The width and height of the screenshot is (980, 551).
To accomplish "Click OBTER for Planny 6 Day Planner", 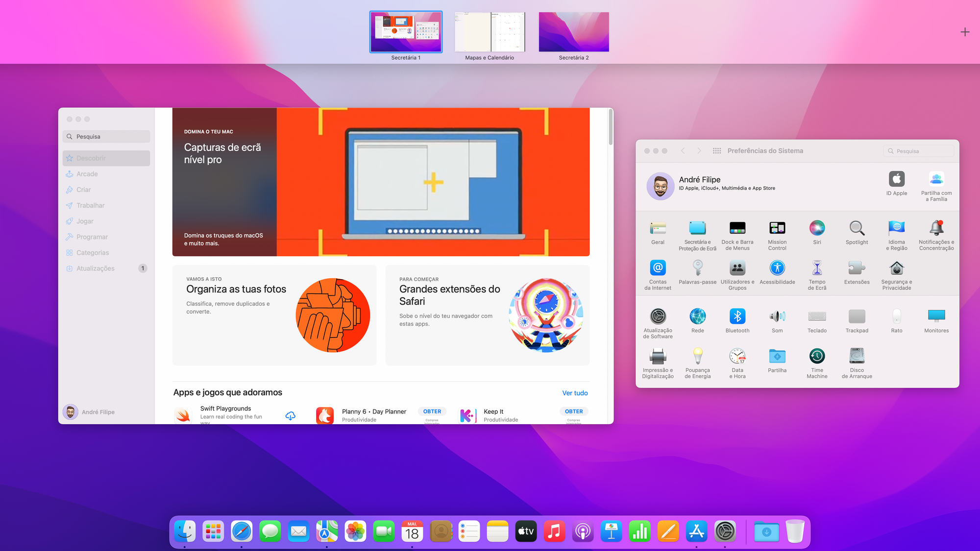I will pyautogui.click(x=432, y=411).
